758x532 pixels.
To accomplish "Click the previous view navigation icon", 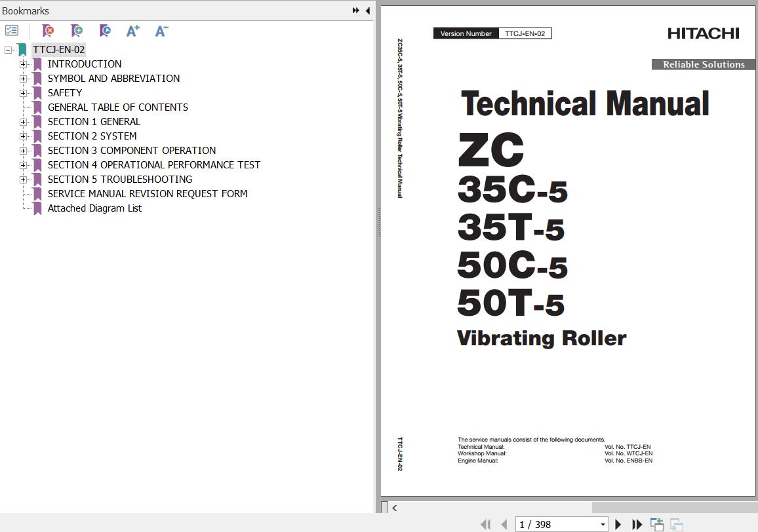I will [x=657, y=524].
